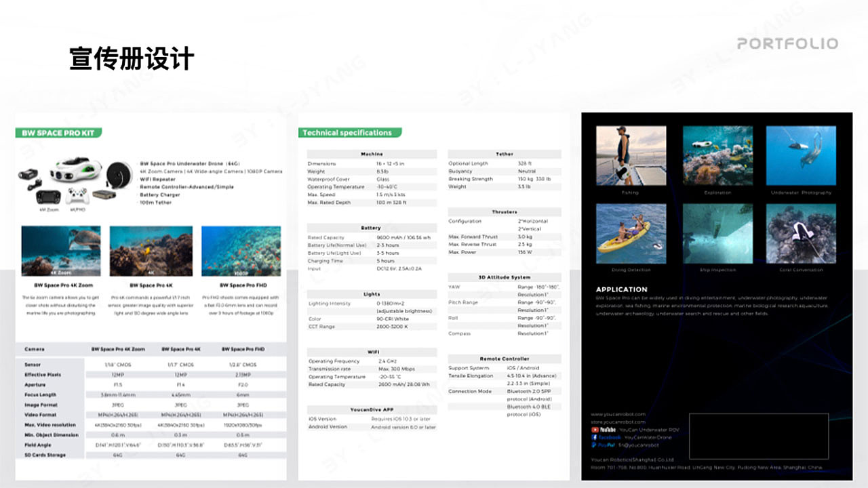
Task: Open the Ship Inspection photo
Action: point(717,234)
